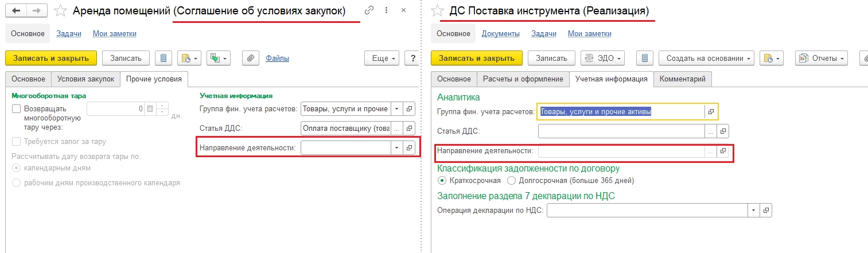Select Долгосрочная (больше 365 дней) option
The height and width of the screenshot is (253, 868).
[512, 180]
